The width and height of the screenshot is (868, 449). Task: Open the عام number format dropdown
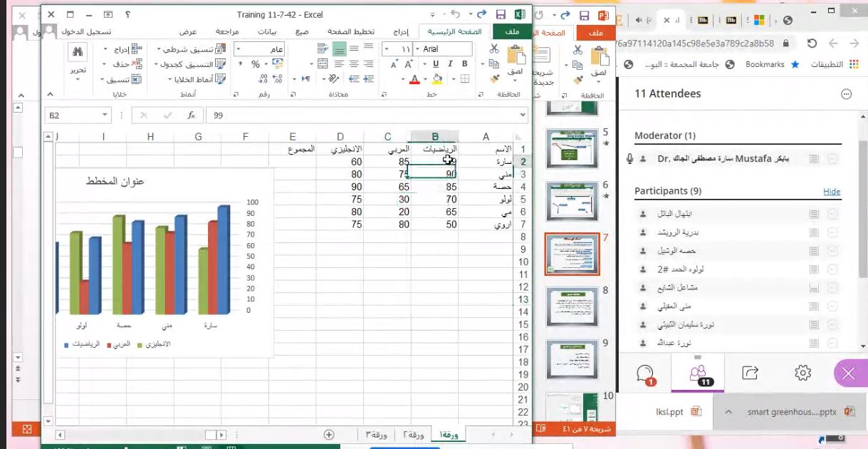pos(239,49)
